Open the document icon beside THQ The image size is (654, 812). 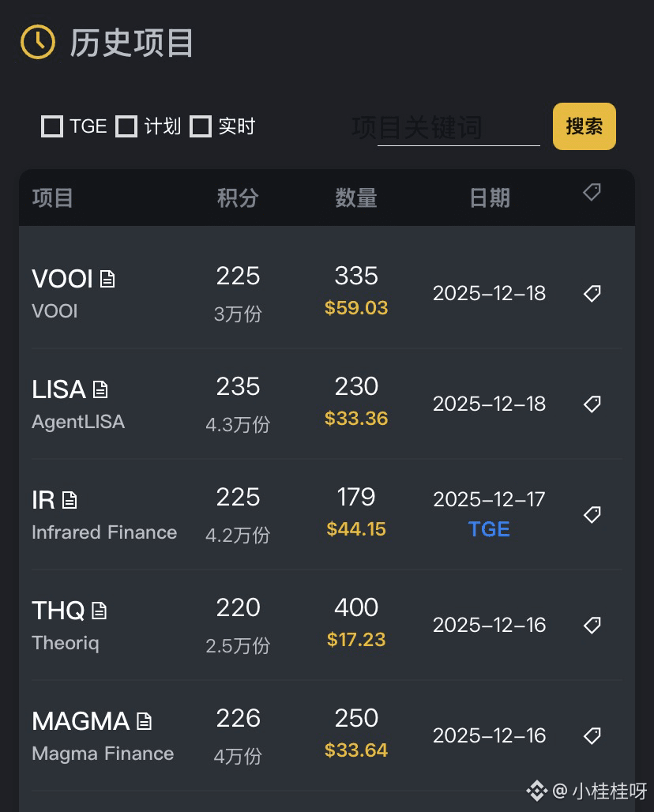(x=99, y=611)
